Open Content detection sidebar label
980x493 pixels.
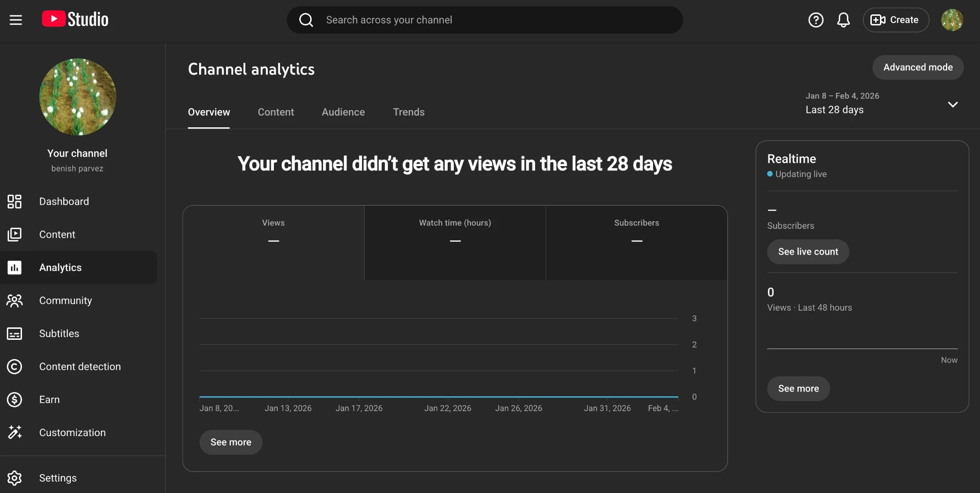(80, 367)
